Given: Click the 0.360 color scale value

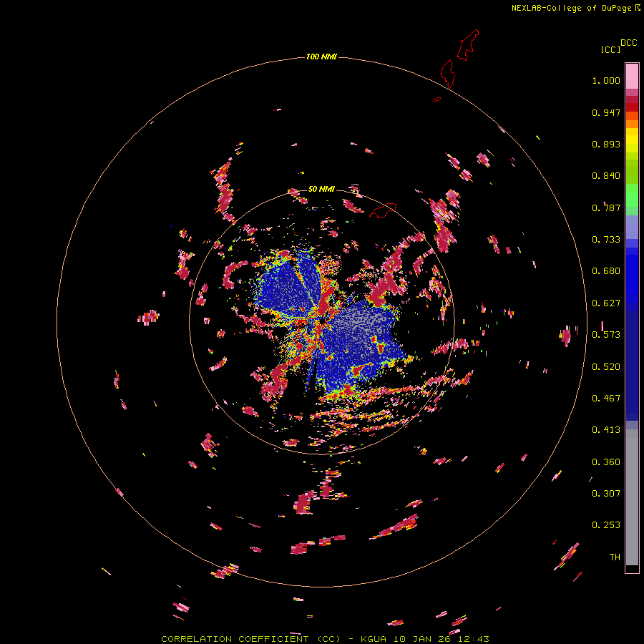Looking at the screenshot, I should pyautogui.click(x=606, y=462).
